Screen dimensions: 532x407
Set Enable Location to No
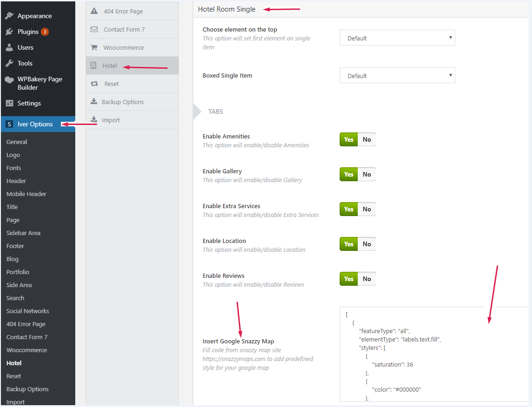click(x=367, y=244)
